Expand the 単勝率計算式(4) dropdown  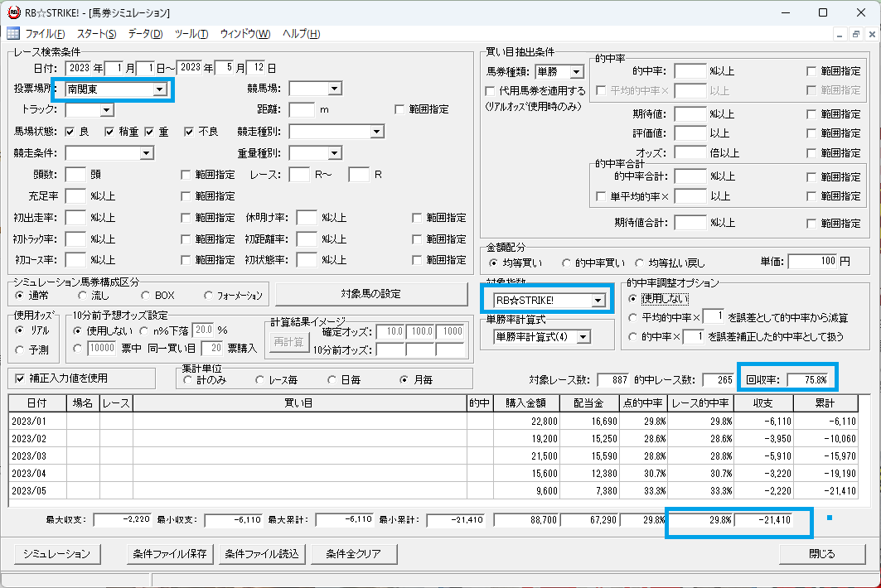[583, 337]
